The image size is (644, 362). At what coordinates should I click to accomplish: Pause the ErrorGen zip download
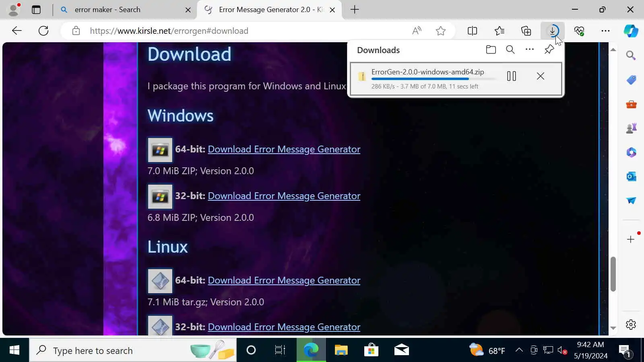[512, 76]
